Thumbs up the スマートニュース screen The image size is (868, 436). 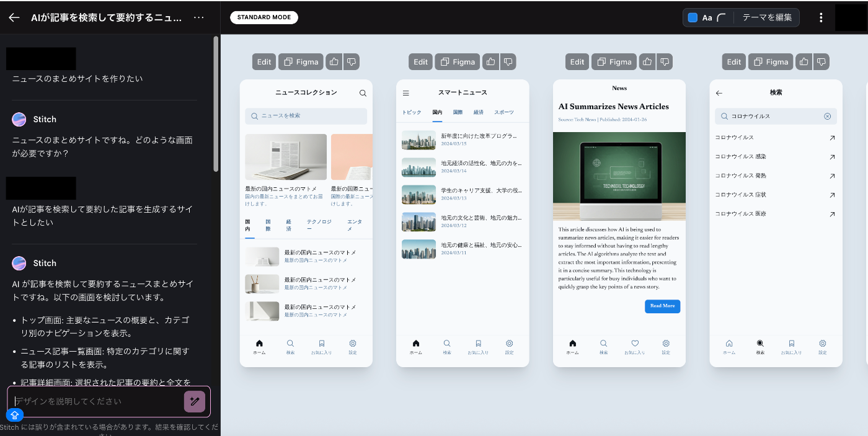pyautogui.click(x=491, y=61)
